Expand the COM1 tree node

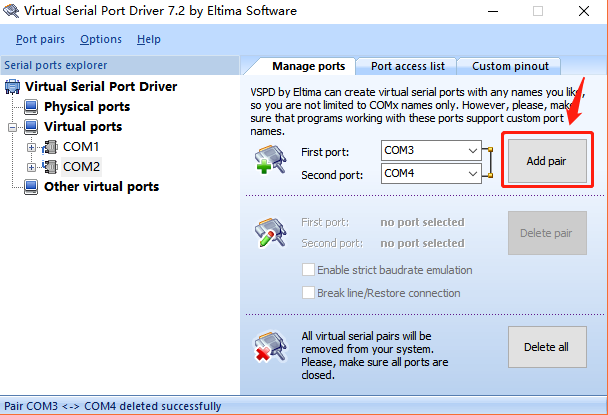(32, 147)
